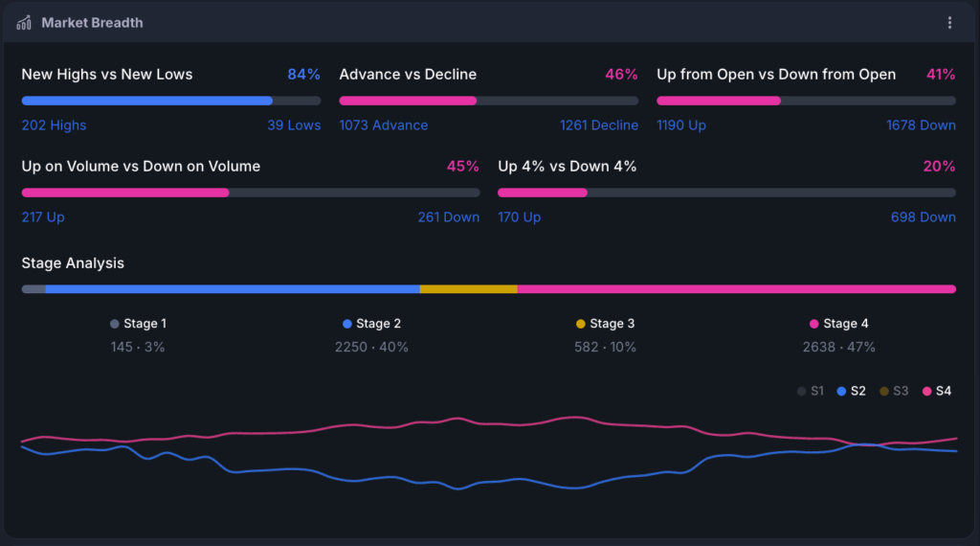The height and width of the screenshot is (546, 980).
Task: Click the Market Breadth panel title
Action: point(92,23)
